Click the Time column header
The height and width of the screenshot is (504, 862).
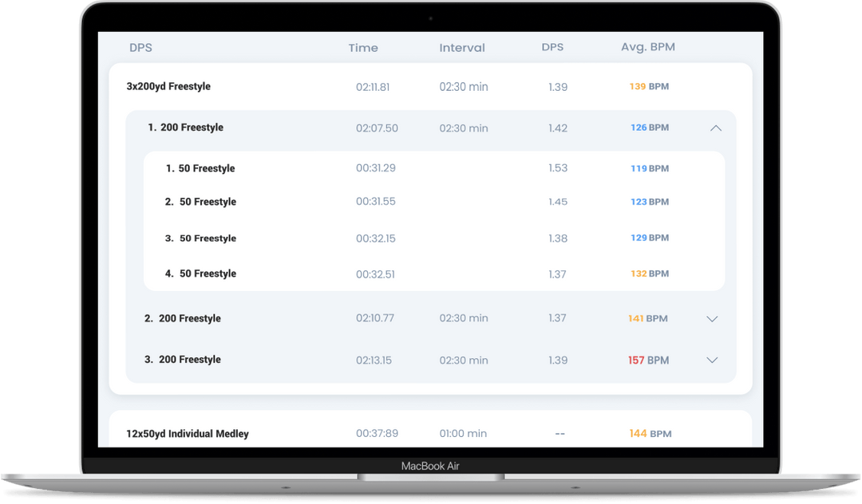[363, 48]
